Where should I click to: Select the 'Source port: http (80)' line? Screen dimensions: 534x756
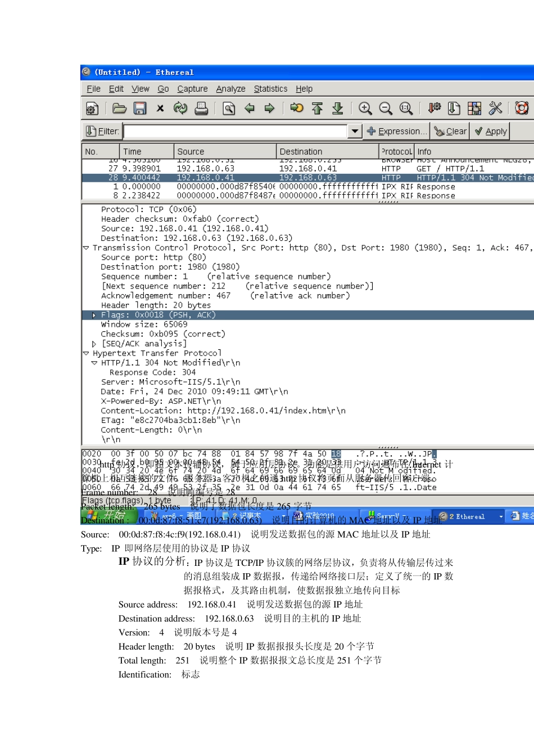pyautogui.click(x=153, y=258)
